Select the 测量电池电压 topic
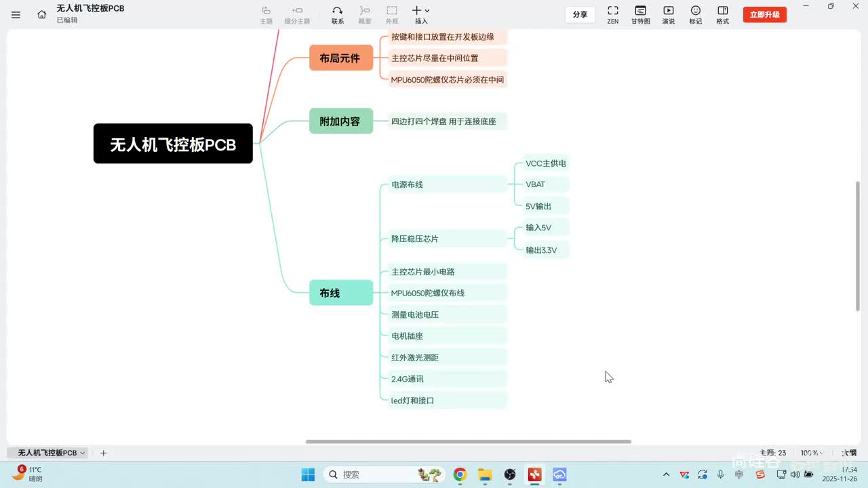Viewport: 868px width, 488px height. (x=446, y=314)
